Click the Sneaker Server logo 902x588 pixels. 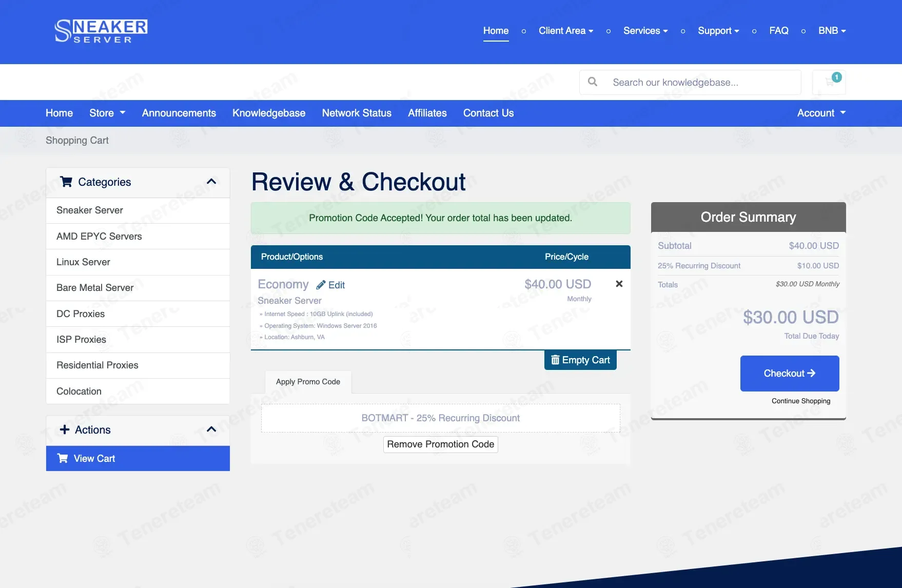[101, 31]
